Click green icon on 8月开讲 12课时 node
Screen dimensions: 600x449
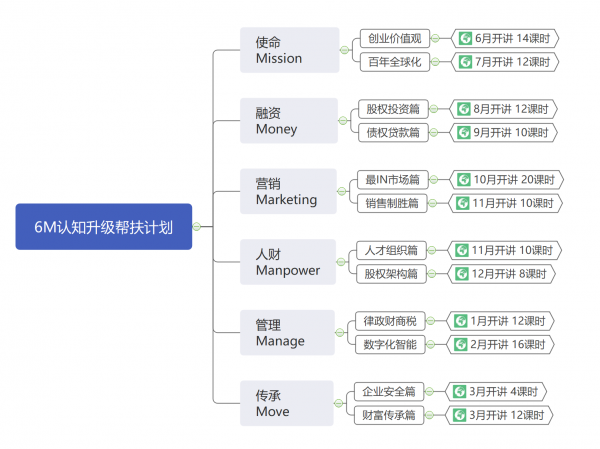tap(463, 109)
